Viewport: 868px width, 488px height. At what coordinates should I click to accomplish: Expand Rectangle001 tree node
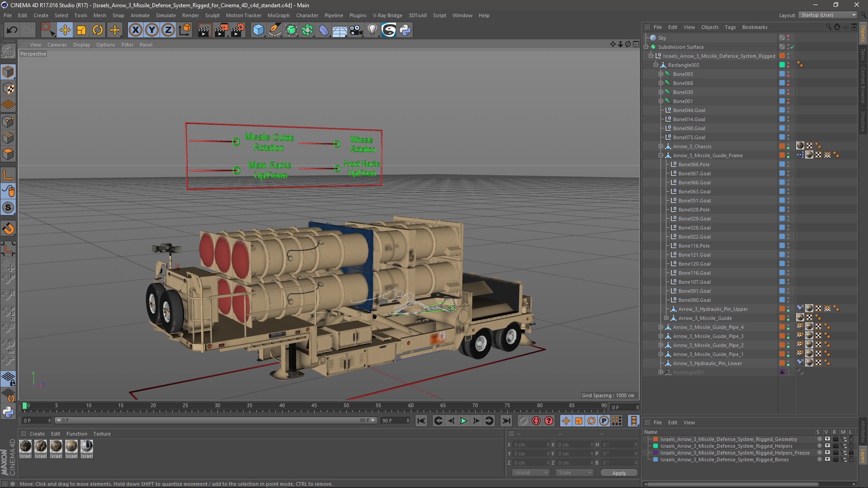[x=660, y=372]
